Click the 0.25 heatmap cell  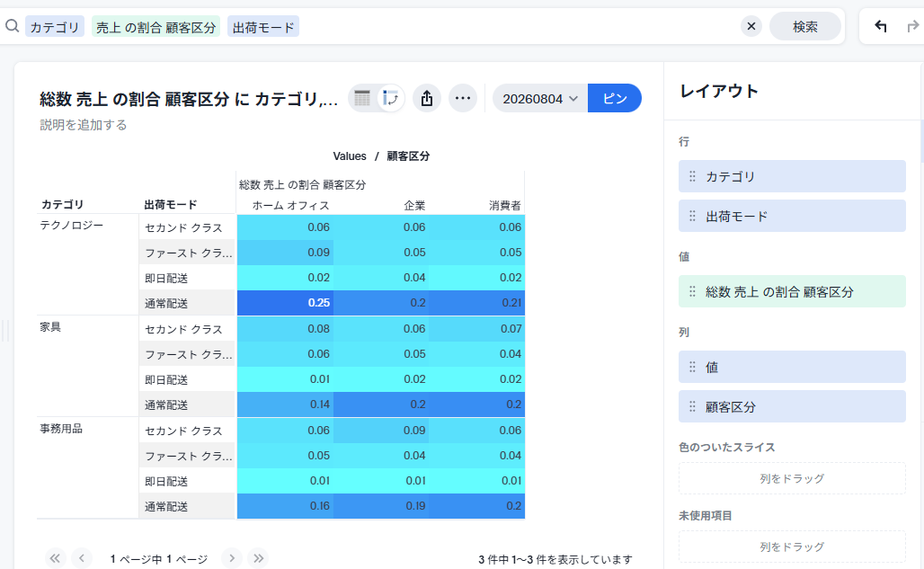[x=285, y=303]
